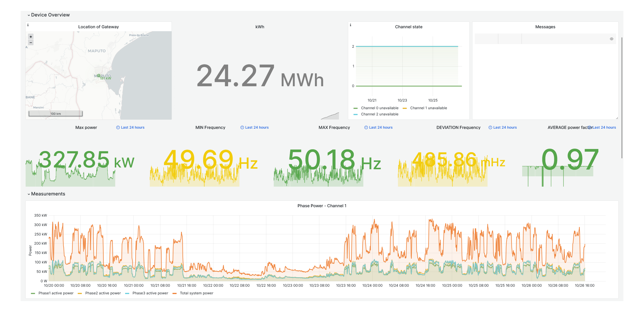
Task: Zoom in on the gateway map
Action: click(x=31, y=37)
